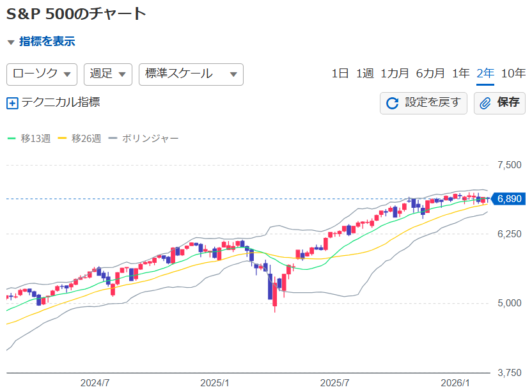Open the 週足 interval dropdown
The height and width of the screenshot is (392, 532).
(x=107, y=74)
